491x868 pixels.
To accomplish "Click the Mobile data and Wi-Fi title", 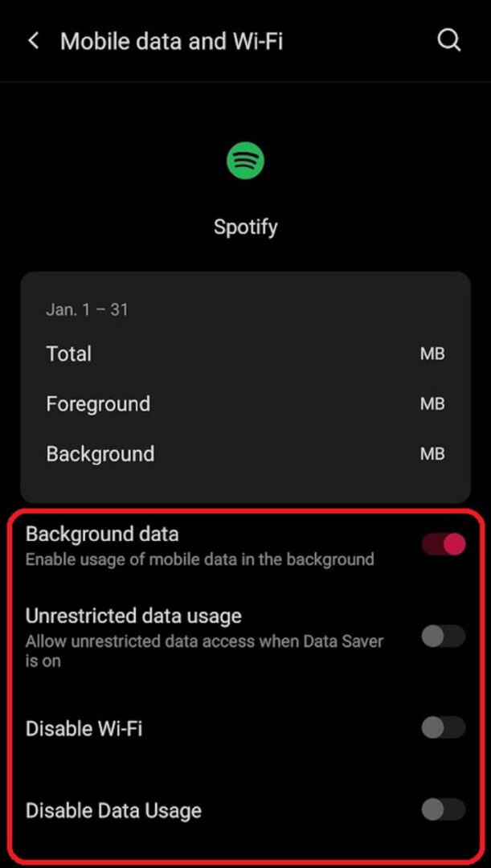I will [171, 41].
